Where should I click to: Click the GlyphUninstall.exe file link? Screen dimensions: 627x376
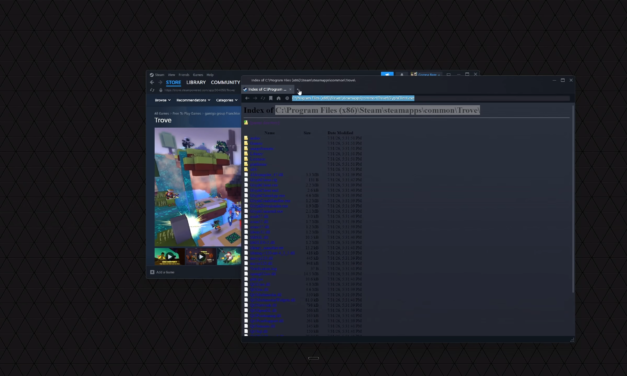coord(267,211)
